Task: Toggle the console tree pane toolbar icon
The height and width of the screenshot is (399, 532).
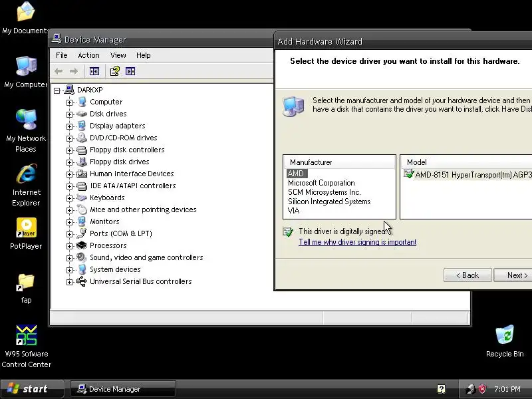Action: 94,71
